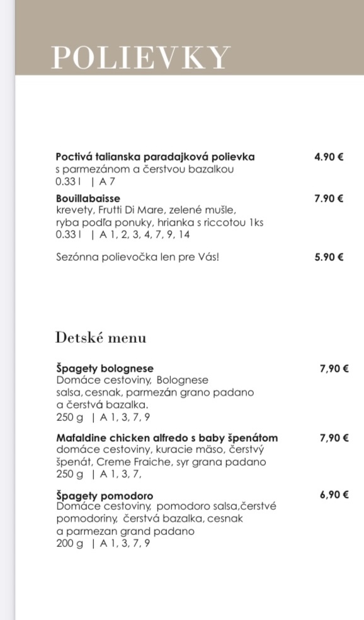Viewport: 364px width, 620px height.
Task: Click the POLIEVKY header title
Action: coord(140,58)
